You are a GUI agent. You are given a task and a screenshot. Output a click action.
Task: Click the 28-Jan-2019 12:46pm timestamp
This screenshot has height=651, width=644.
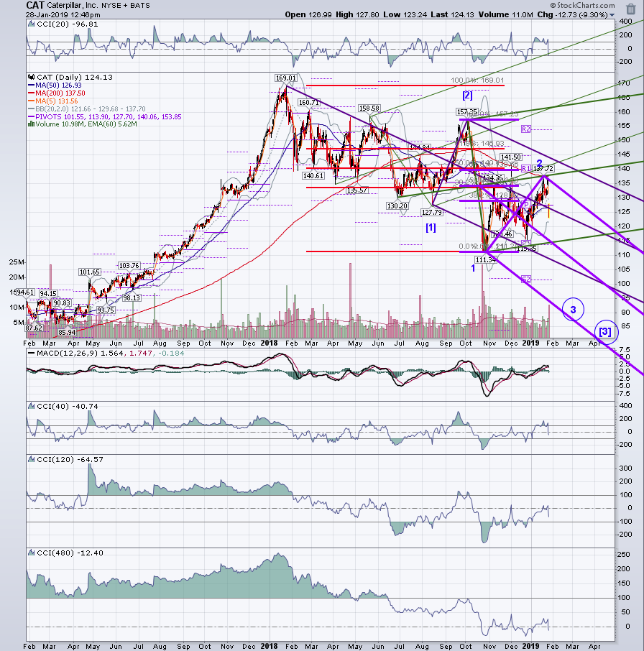coord(63,15)
